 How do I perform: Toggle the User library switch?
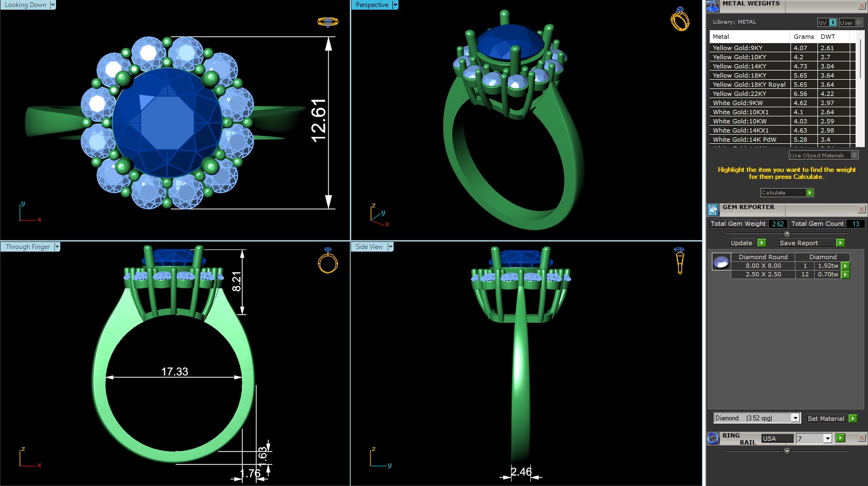pyautogui.click(x=851, y=22)
